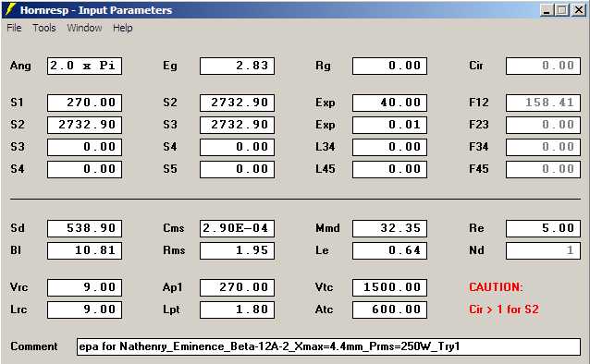Click the S5 input field
This screenshot has width=590, height=364.
pos(237,169)
